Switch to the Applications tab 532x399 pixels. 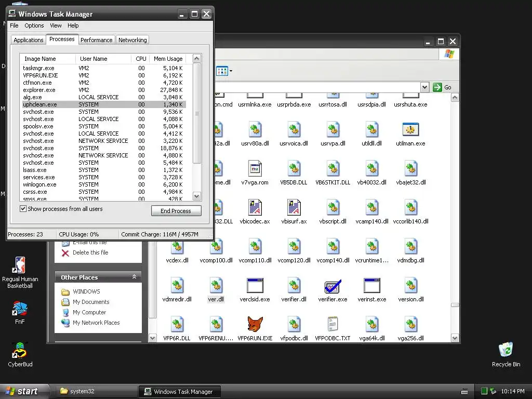[29, 39]
